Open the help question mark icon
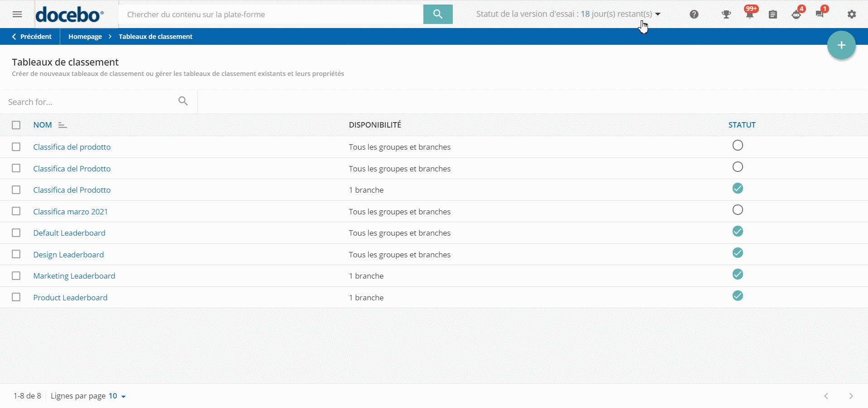The height and width of the screenshot is (408, 868). [x=694, y=14]
